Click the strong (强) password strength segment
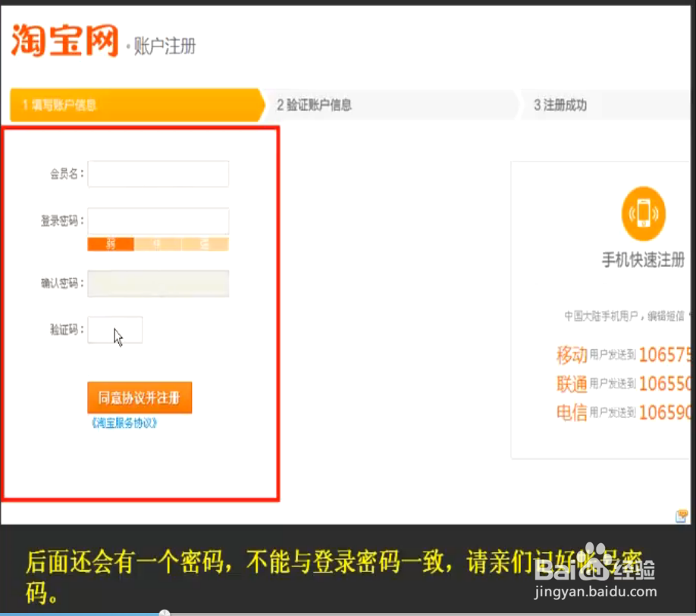Viewport: 696px width, 616px height. tap(205, 244)
